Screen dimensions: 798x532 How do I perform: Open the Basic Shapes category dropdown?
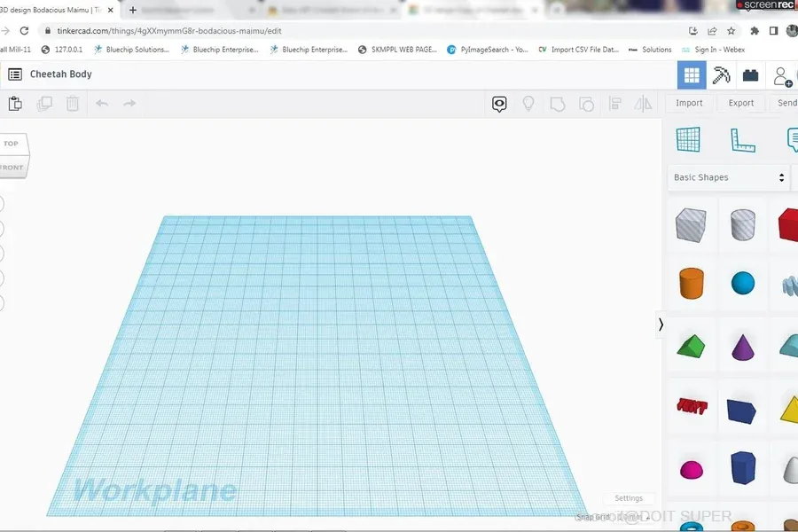click(729, 177)
